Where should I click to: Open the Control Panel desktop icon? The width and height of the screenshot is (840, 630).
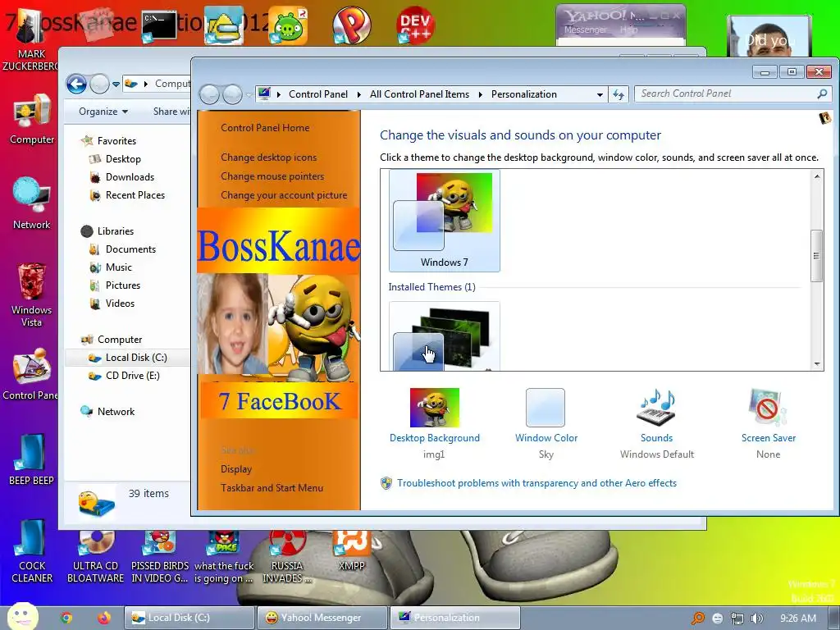pyautogui.click(x=30, y=374)
